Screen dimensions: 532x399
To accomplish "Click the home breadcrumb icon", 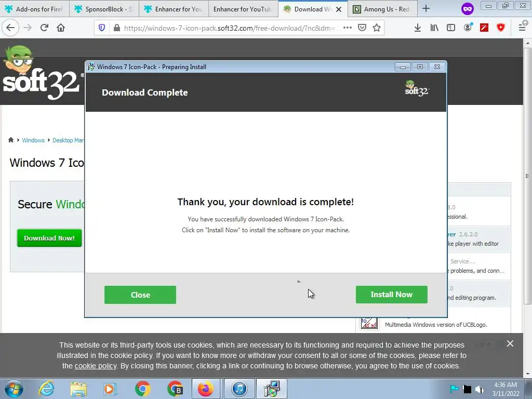I will click(11, 140).
